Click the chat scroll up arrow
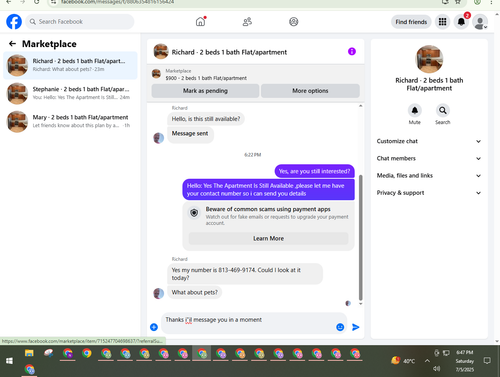Viewport: 500px width, 377px height. pos(360,106)
